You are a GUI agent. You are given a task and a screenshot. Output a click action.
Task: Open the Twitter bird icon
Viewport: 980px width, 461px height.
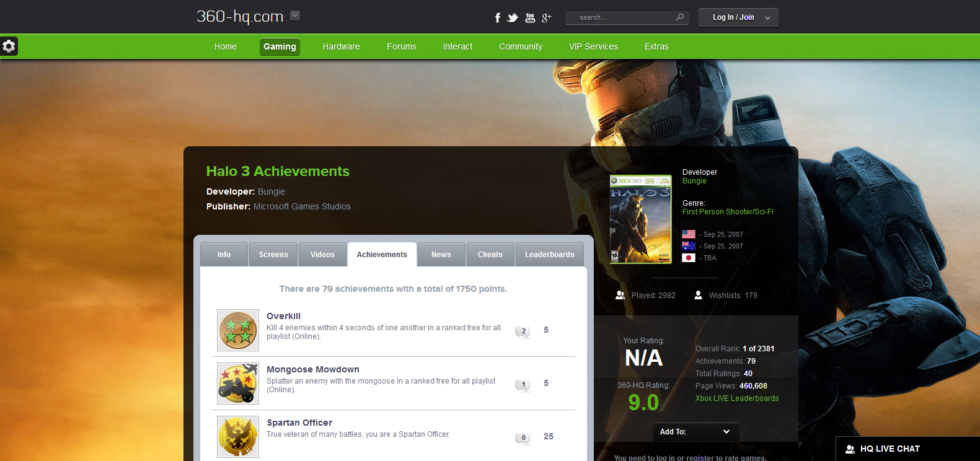coord(513,18)
